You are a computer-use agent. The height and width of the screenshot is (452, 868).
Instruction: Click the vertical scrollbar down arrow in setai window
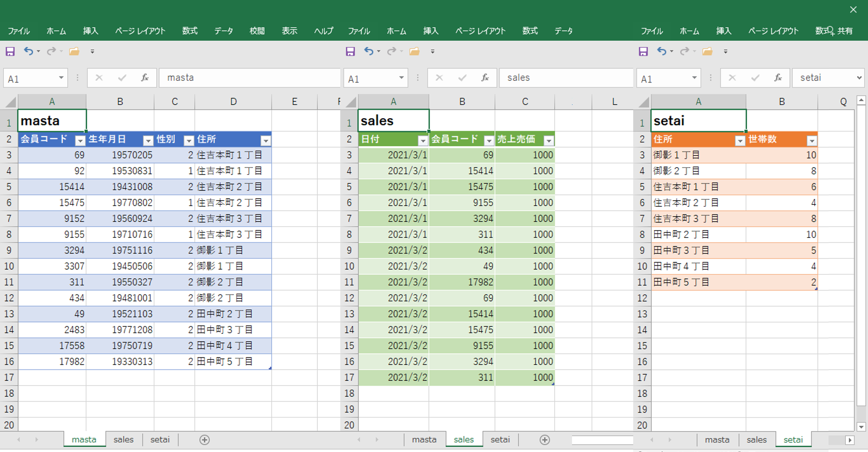tap(861, 427)
